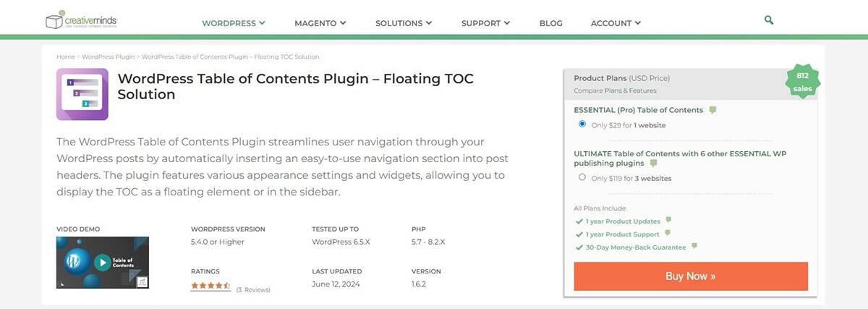Screen dimensions: 868x309
Task: Play the Table of Contents video demo
Action: 103,263
